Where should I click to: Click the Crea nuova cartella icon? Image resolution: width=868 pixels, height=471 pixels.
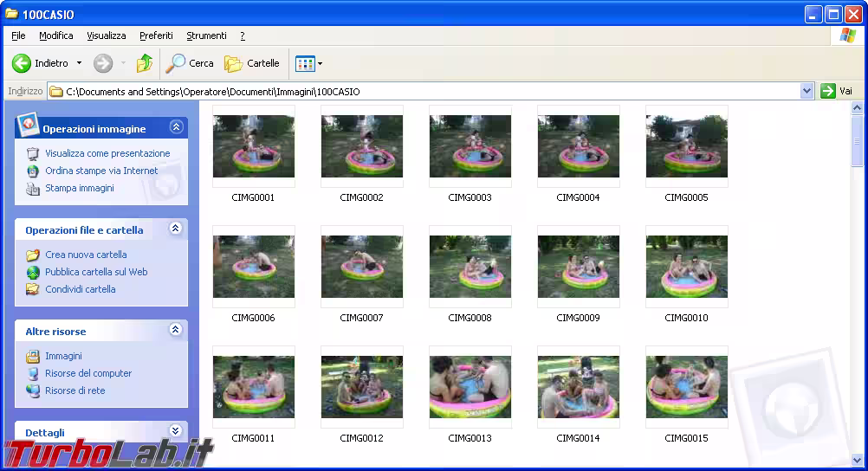tap(33, 255)
